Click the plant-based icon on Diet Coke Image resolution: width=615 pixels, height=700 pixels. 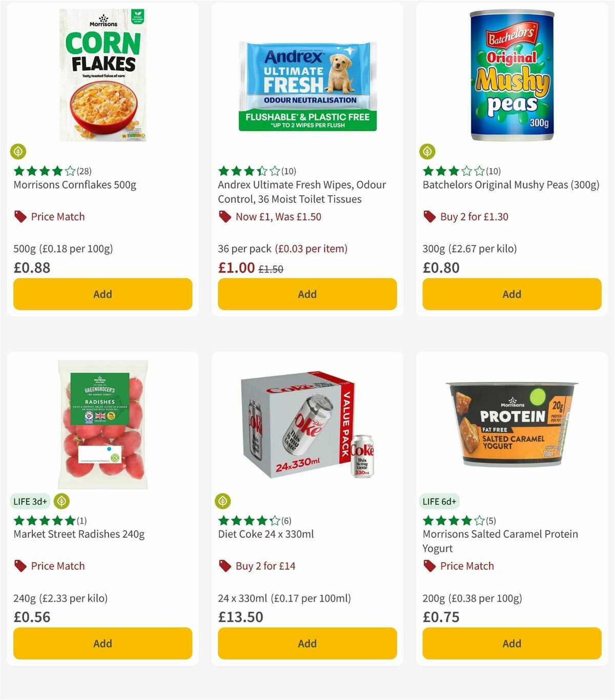tap(222, 501)
